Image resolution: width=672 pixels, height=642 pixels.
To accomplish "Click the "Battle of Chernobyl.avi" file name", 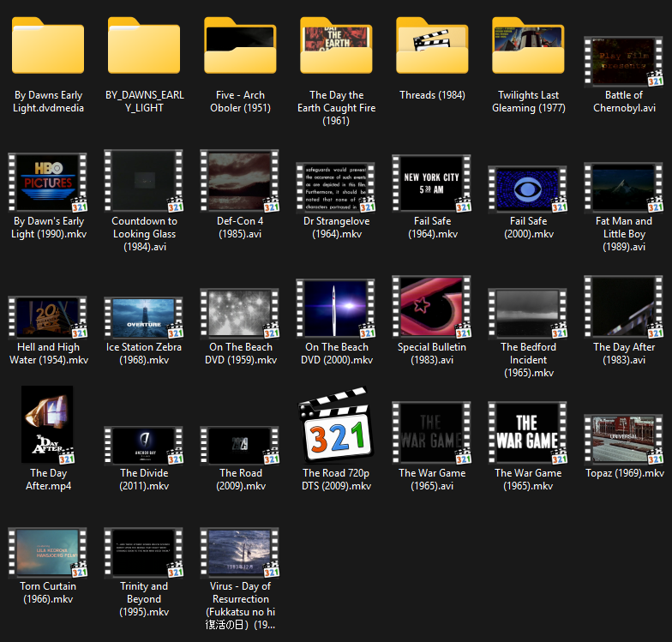I will pos(624,101).
